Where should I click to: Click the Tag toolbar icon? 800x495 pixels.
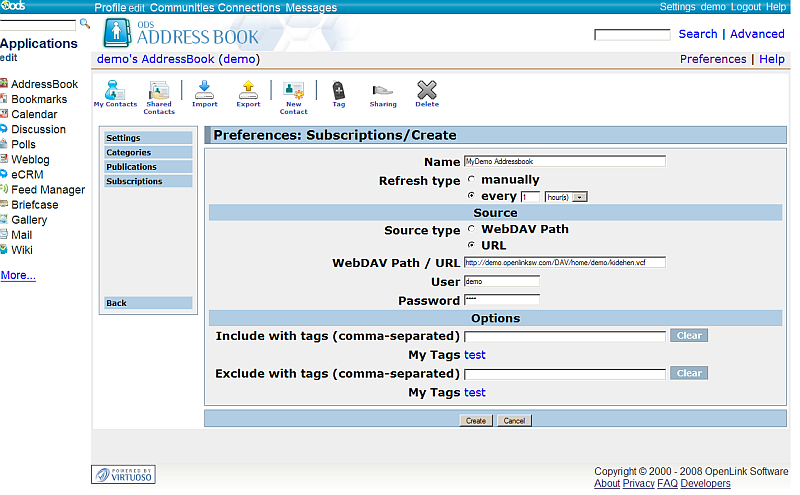coord(338,90)
